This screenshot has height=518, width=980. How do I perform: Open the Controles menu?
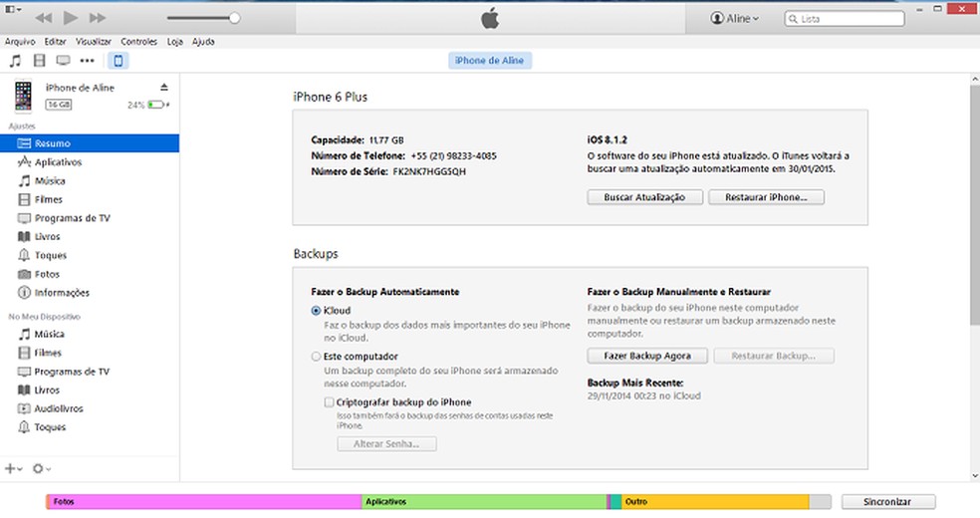(x=138, y=42)
